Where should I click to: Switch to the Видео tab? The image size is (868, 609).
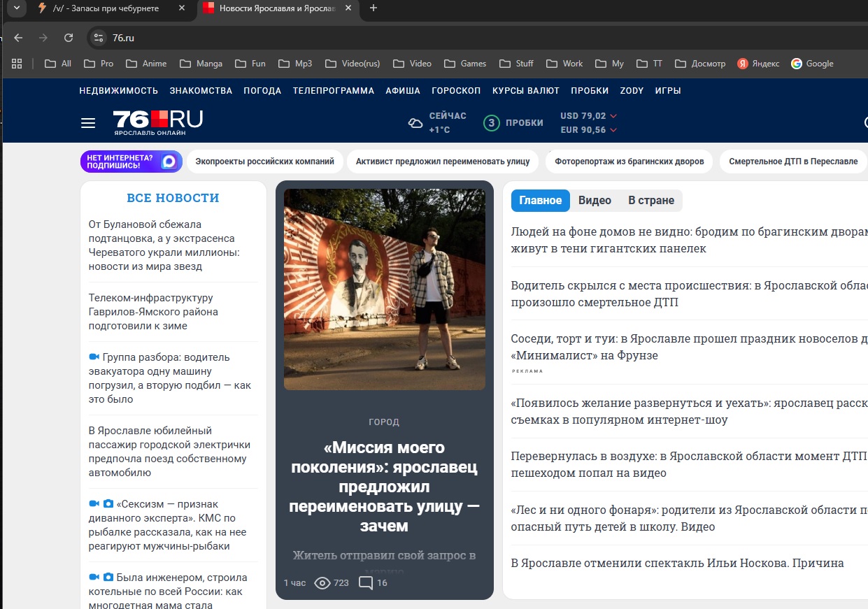[595, 200]
